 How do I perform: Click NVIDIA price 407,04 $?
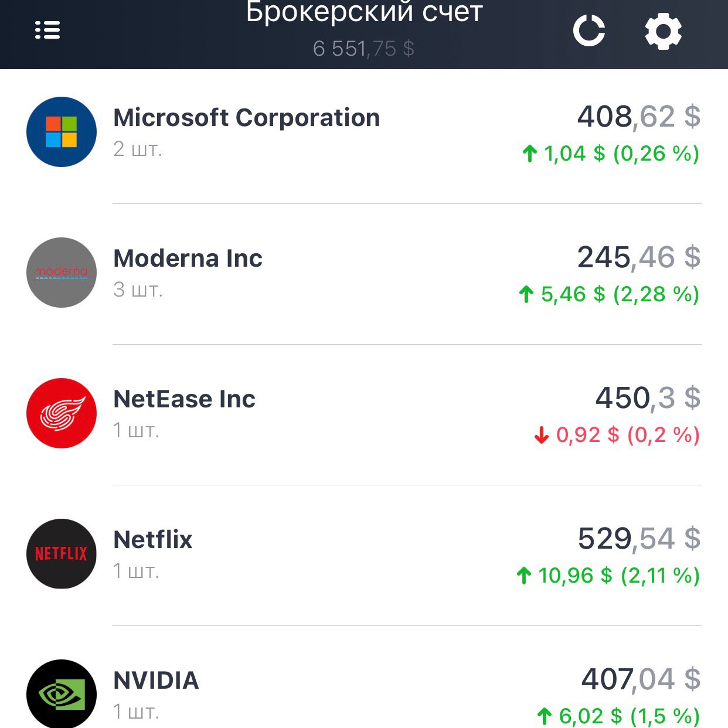coord(640,679)
